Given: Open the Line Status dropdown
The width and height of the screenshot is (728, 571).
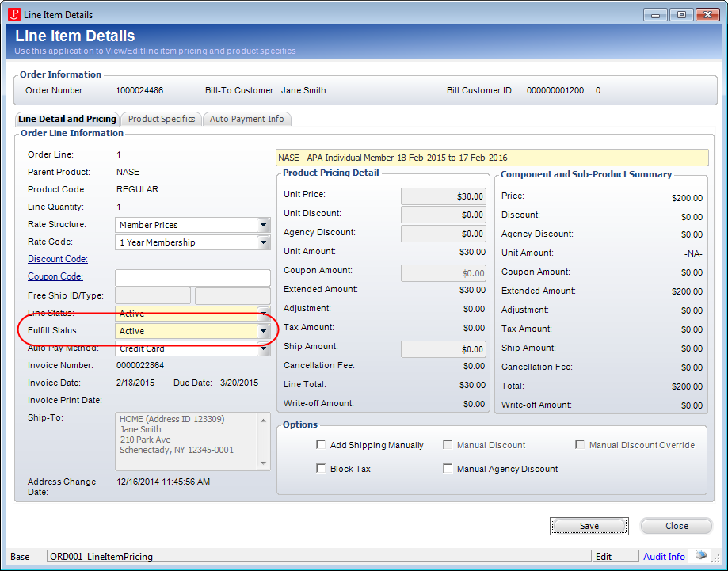Looking at the screenshot, I should coord(263,314).
